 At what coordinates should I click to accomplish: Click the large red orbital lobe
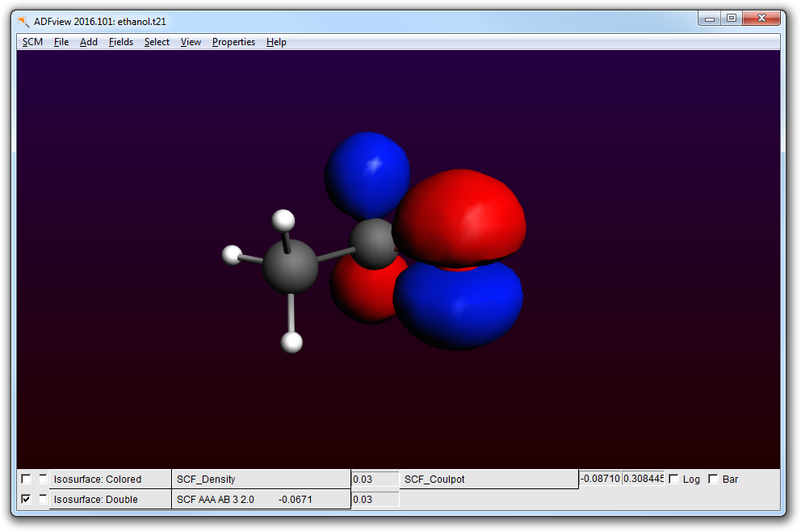(459, 217)
